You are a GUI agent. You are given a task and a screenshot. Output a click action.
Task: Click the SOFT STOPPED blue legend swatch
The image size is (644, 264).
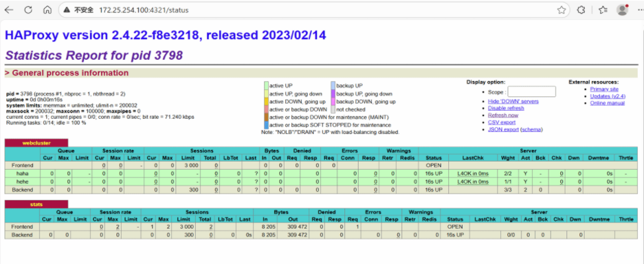266,125
